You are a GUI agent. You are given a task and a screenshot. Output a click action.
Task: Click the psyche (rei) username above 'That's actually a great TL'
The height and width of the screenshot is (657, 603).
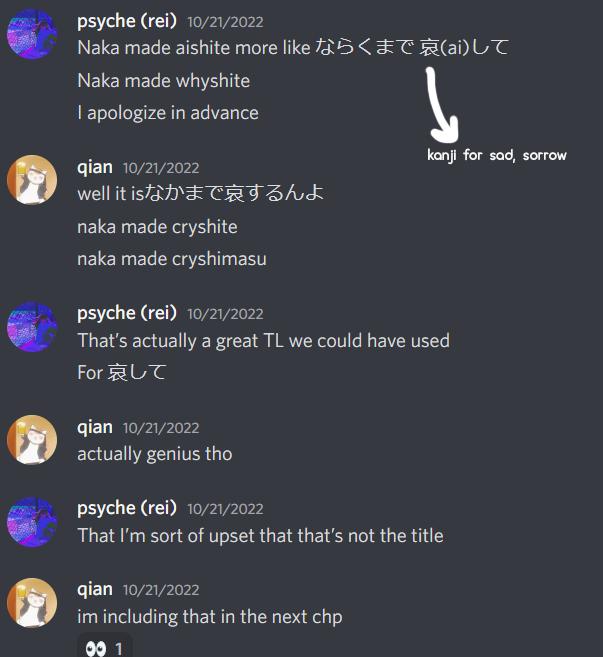[x=127, y=313]
